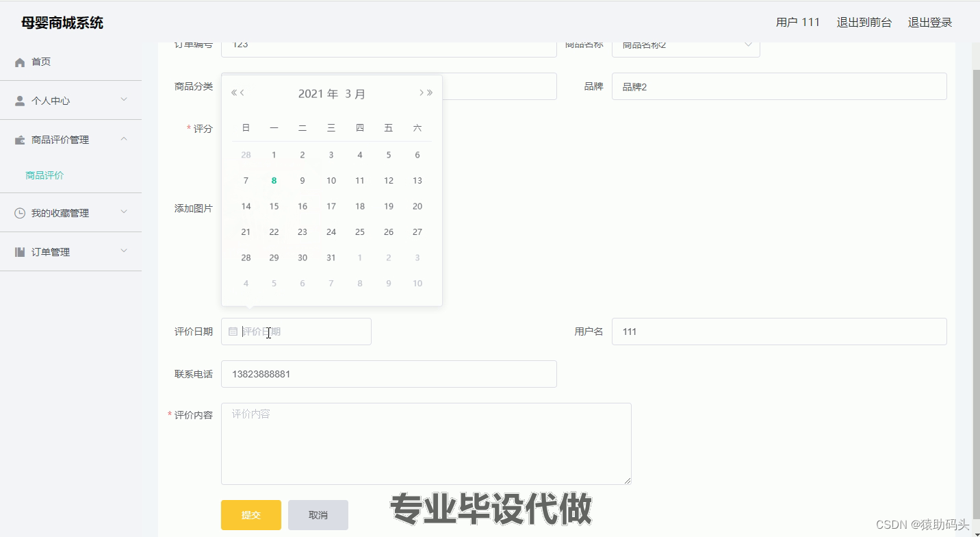Select March 27 in the calendar
980x537 pixels.
point(417,232)
